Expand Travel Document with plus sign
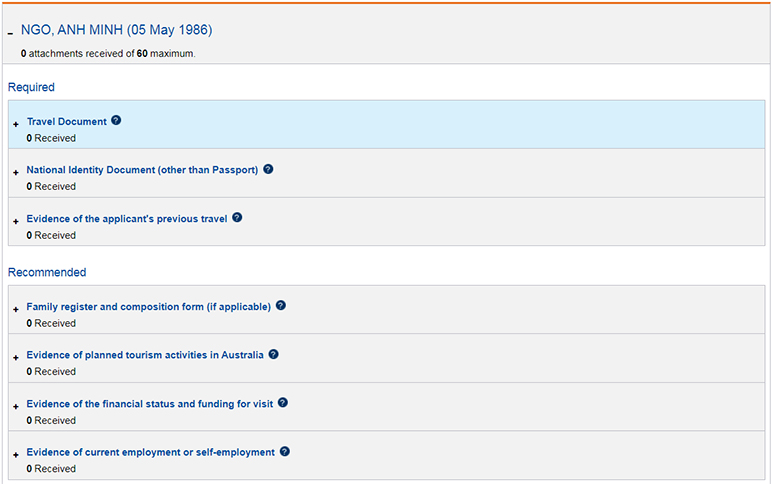Screen dimensions: 772x484 coord(16,124)
